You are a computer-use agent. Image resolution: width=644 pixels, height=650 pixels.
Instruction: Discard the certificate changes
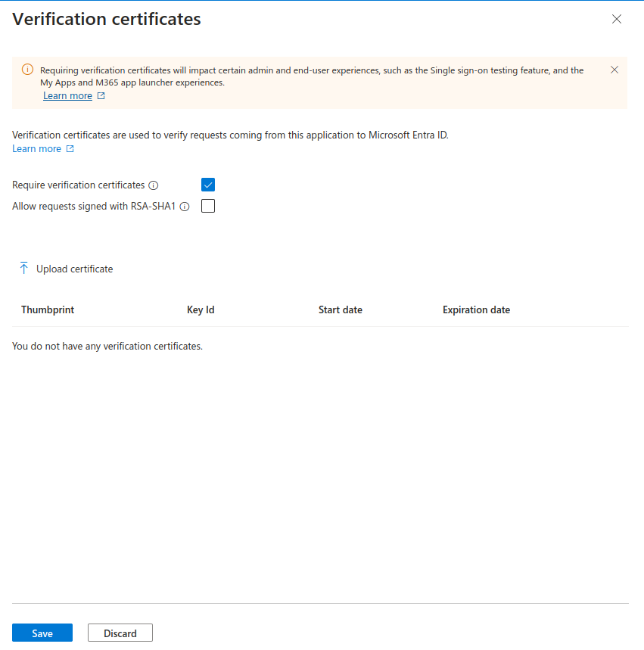tap(120, 633)
